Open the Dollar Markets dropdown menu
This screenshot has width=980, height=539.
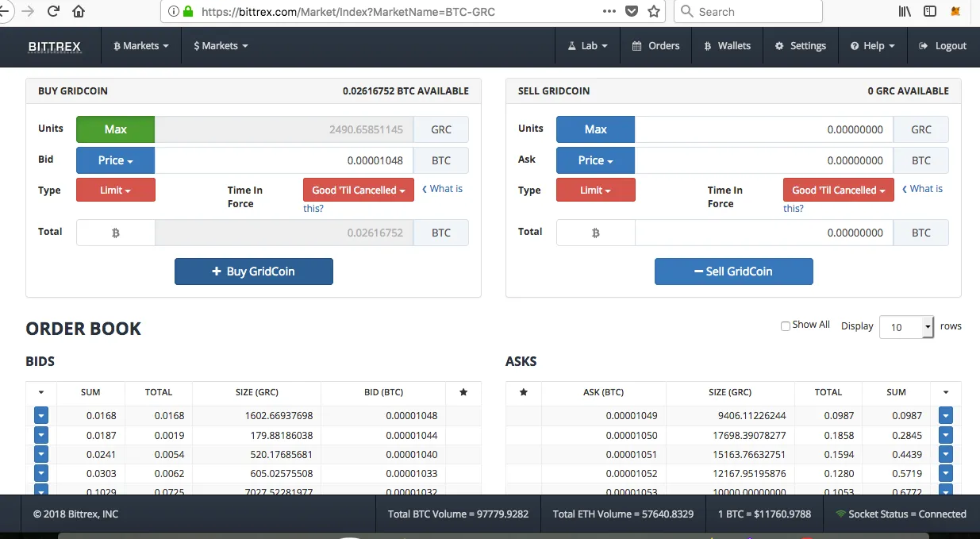[221, 46]
